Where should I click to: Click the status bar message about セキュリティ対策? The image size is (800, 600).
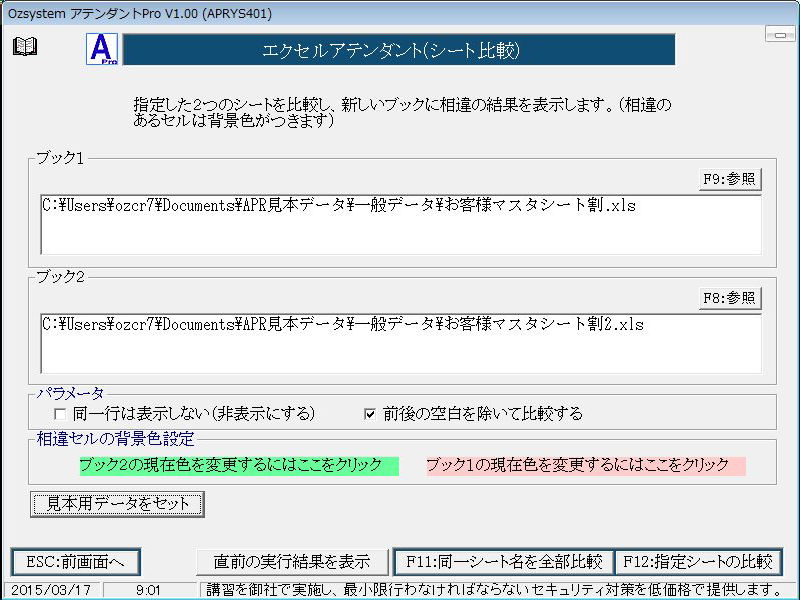pos(495,590)
